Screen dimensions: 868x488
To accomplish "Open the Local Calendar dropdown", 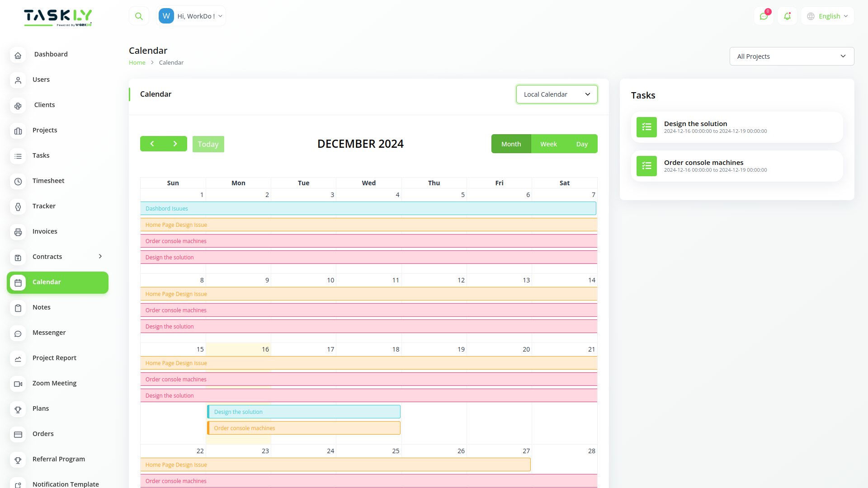I will (x=557, y=94).
